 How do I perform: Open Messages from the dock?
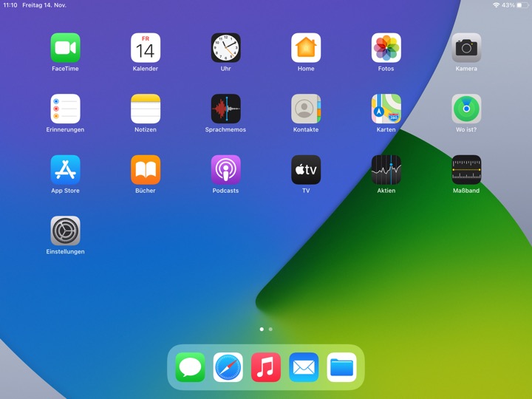click(x=190, y=367)
